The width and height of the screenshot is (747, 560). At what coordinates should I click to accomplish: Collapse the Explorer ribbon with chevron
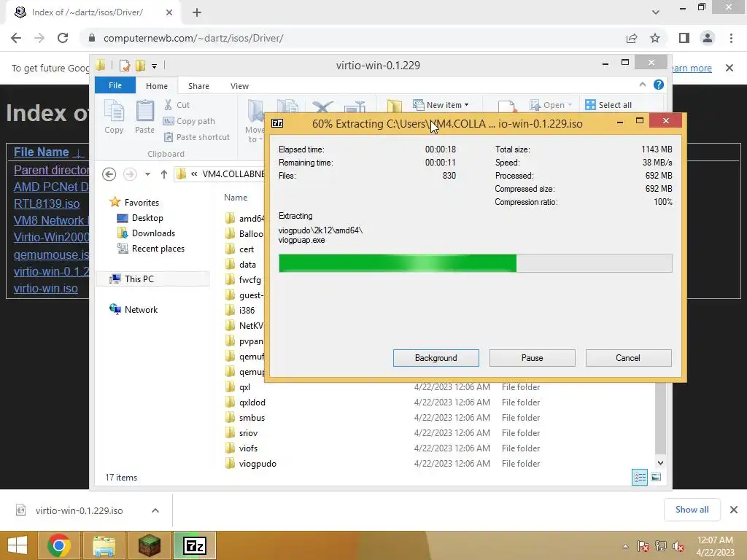click(642, 85)
